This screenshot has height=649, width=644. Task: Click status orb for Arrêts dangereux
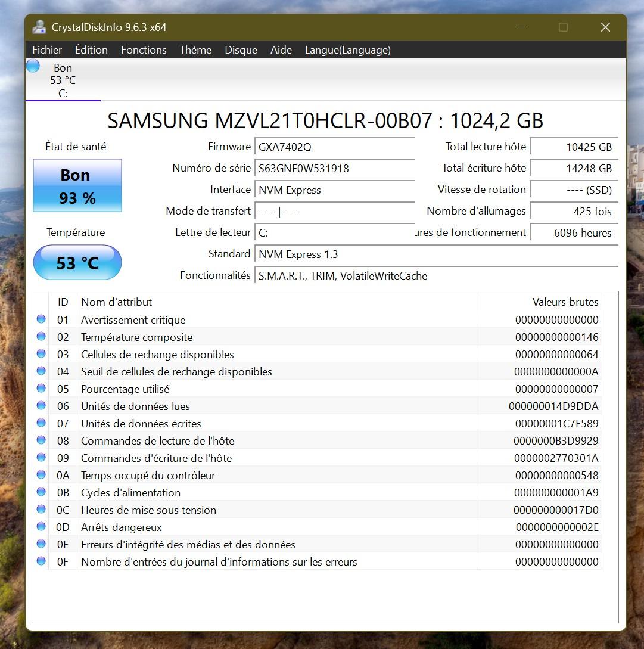pyautogui.click(x=41, y=526)
